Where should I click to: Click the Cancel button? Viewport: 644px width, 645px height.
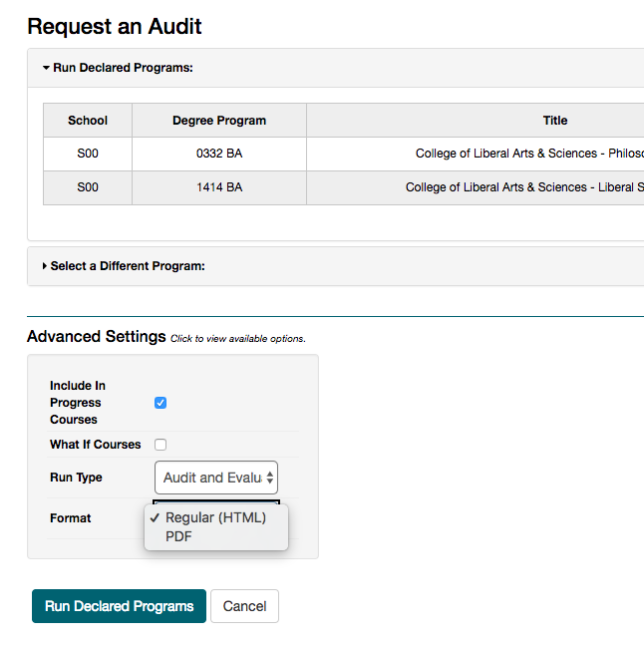click(244, 606)
